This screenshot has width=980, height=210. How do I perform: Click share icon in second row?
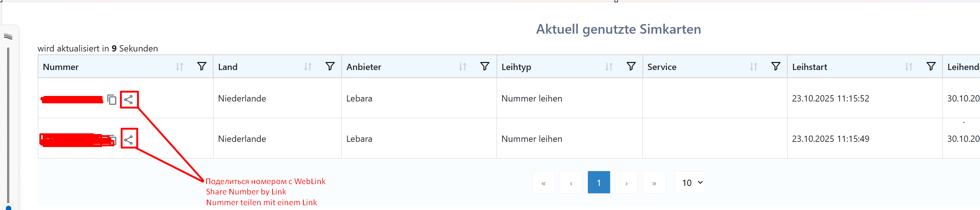(x=128, y=140)
